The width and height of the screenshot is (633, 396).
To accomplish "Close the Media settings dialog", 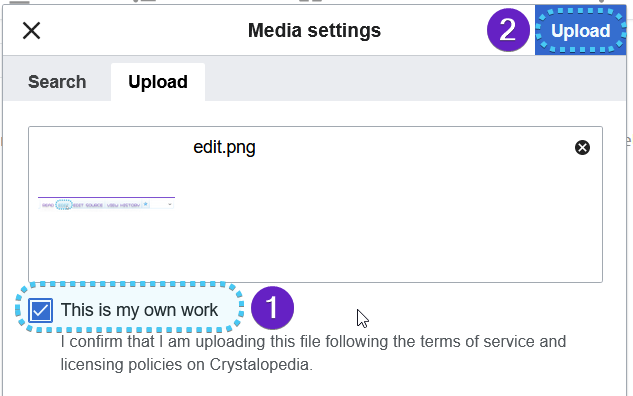I will click(x=31, y=31).
